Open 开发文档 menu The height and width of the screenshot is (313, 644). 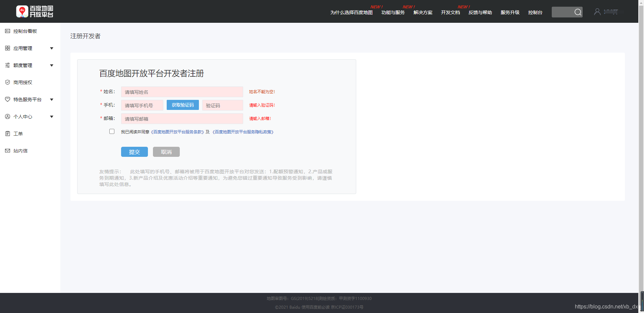coord(450,12)
